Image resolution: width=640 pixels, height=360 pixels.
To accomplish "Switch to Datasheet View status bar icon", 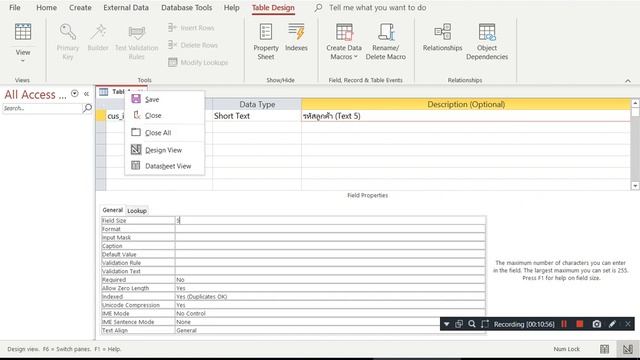I will point(604,349).
